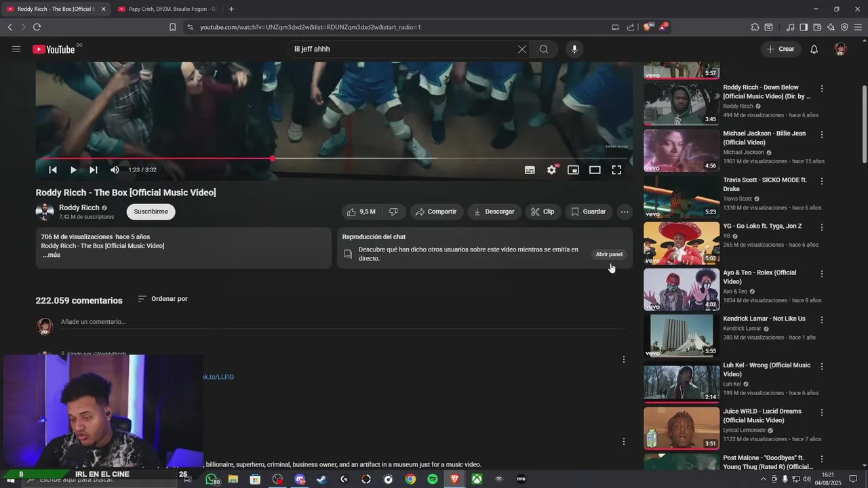Open the Roddy Ricch channel avatar

45,211
